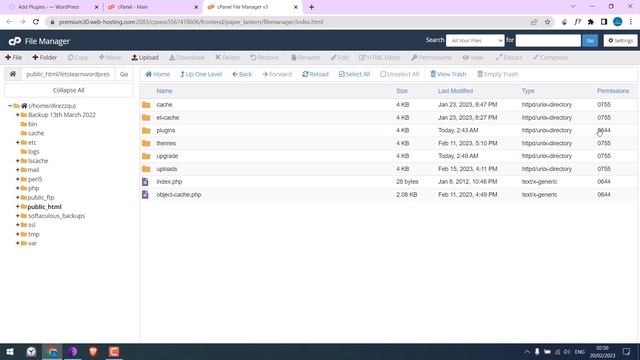640x360 pixels.
Task: Click the Download toolbar button
Action: click(187, 58)
